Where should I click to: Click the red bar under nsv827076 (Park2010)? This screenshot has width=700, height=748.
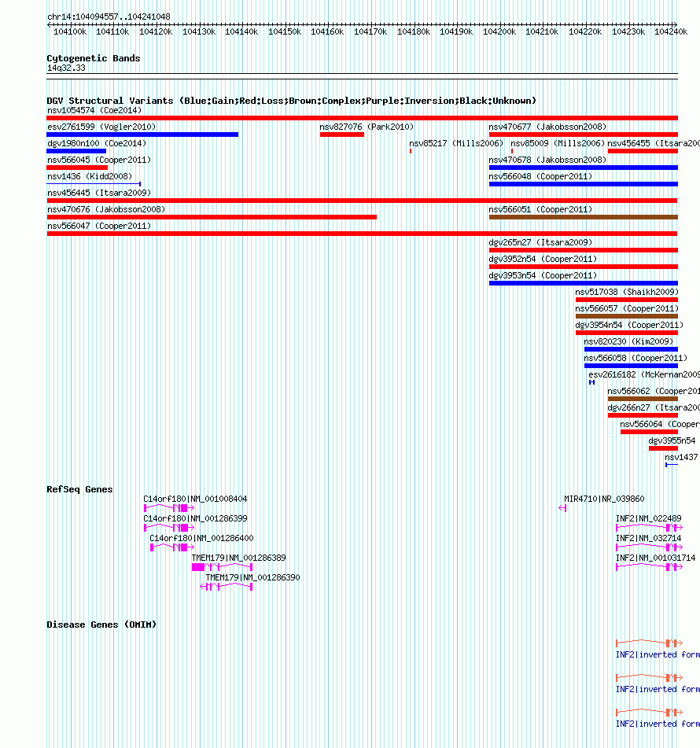(342, 134)
